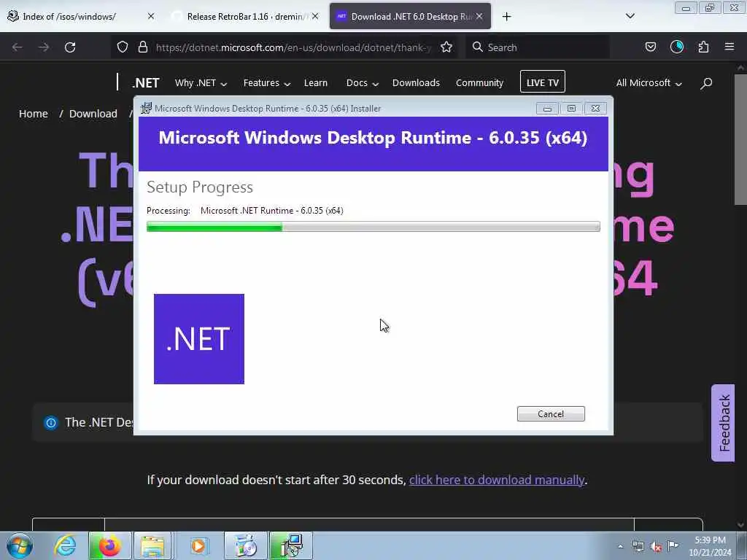This screenshot has height=560, width=747.
Task: Click the info icon in the notice banner
Action: (x=50, y=422)
